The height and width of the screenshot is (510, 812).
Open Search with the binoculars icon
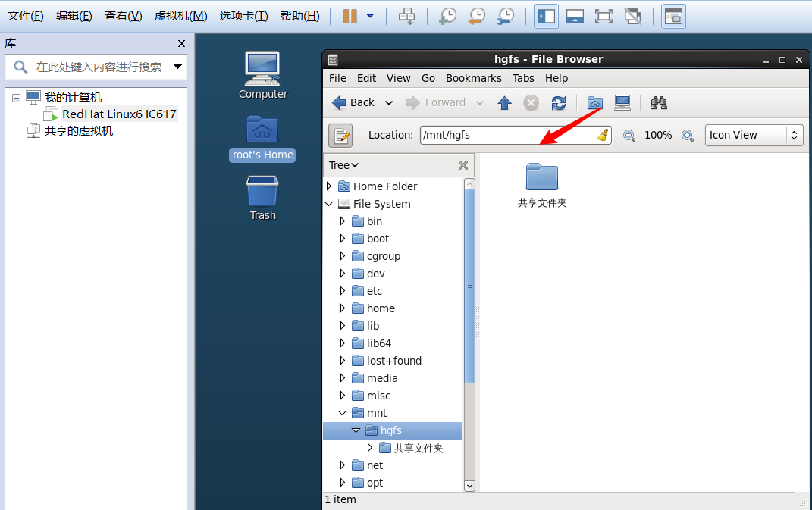659,103
